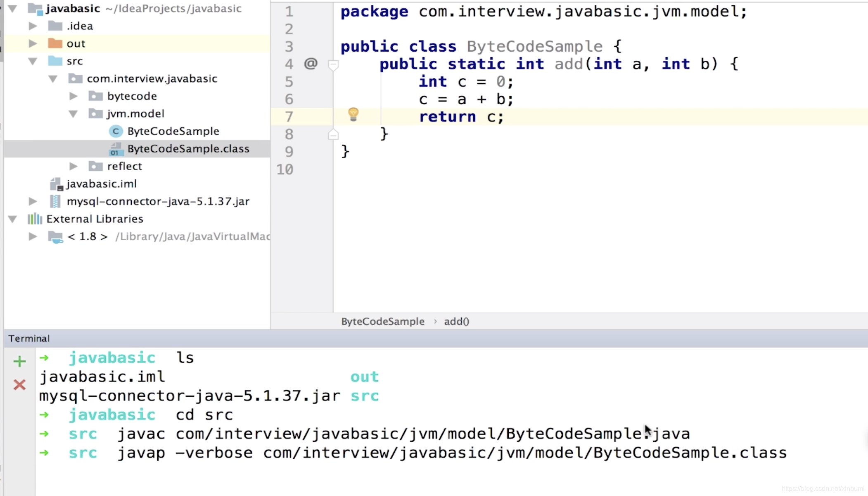Click the package declaration on line 1
Viewport: 868px width, 496px height.
pyautogui.click(x=544, y=12)
